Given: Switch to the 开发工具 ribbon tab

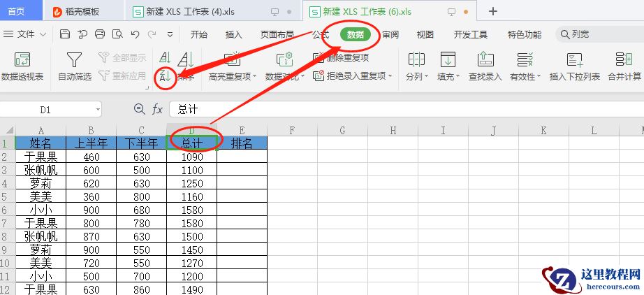Looking at the screenshot, I should tap(471, 34).
